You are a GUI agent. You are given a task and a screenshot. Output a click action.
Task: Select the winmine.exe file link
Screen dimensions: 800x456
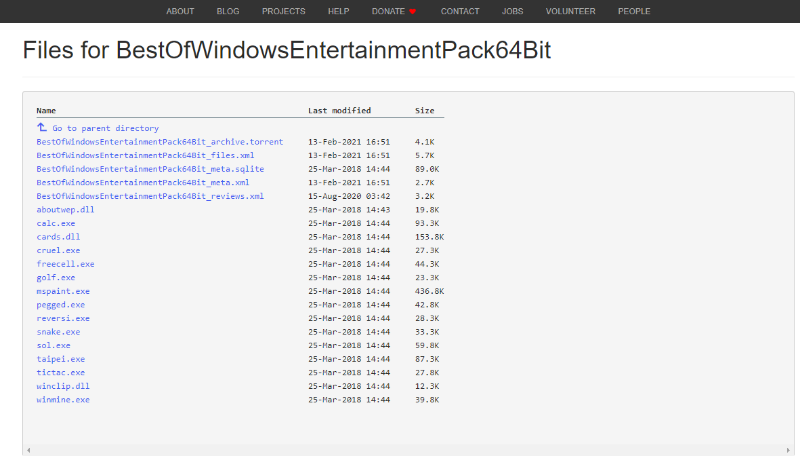click(x=63, y=399)
